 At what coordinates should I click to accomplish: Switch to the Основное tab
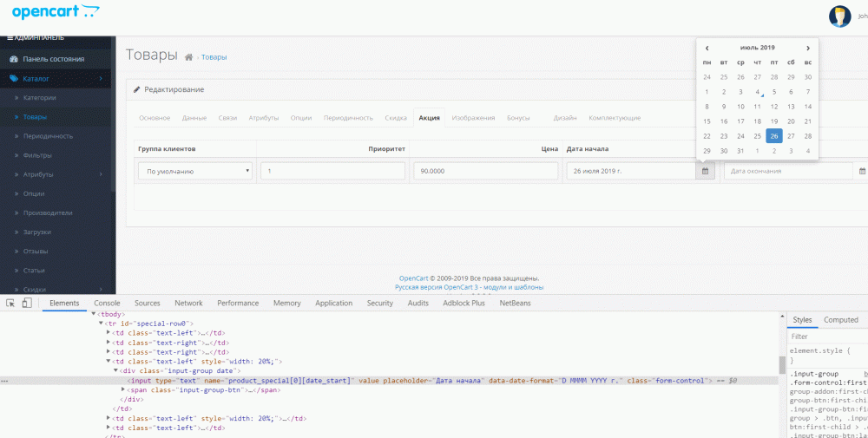pos(155,118)
